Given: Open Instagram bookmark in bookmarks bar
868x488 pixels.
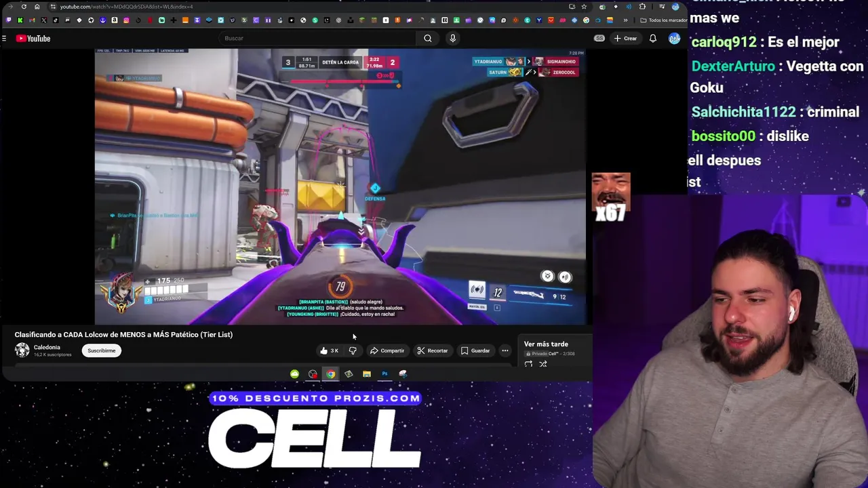Looking at the screenshot, I should [x=126, y=20].
